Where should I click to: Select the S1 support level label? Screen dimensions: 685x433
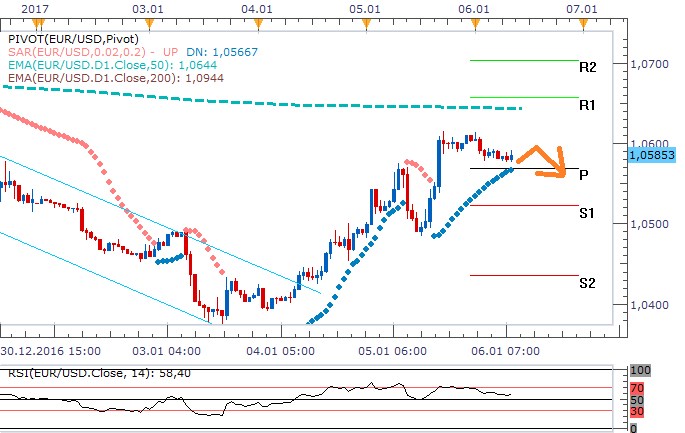tap(588, 212)
